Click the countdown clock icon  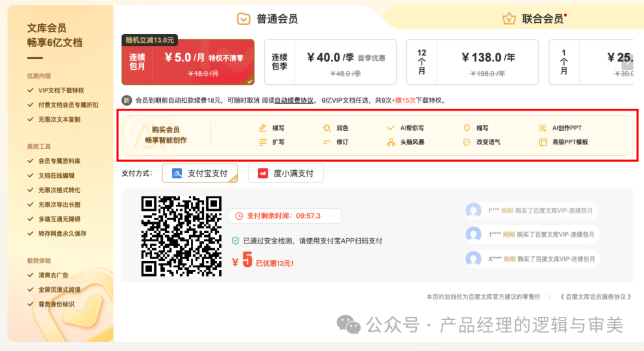click(239, 216)
